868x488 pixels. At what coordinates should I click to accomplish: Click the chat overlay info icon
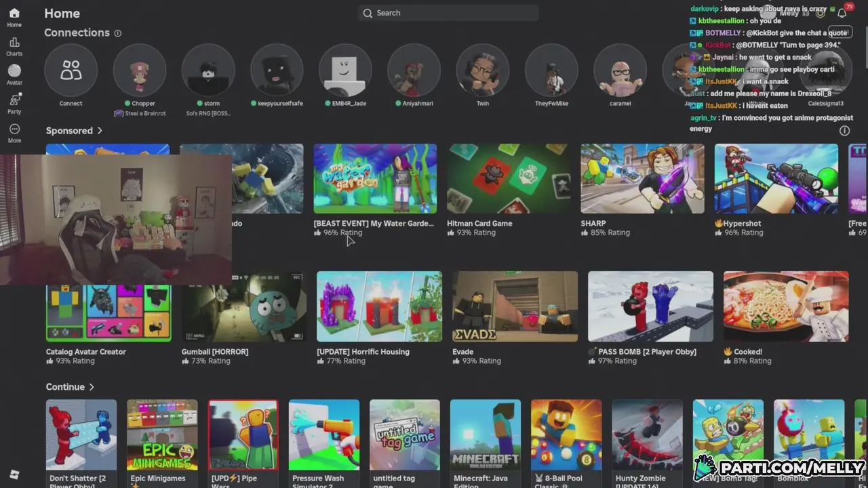click(x=844, y=131)
